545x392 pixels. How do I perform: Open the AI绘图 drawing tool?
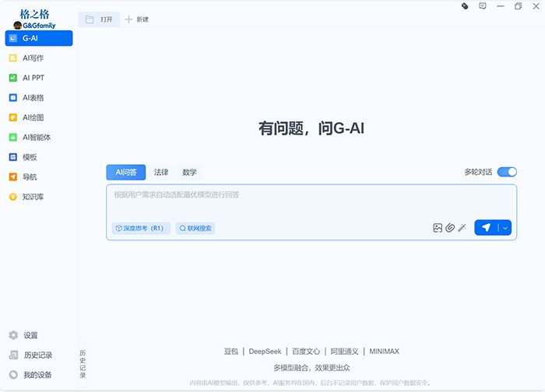33,117
